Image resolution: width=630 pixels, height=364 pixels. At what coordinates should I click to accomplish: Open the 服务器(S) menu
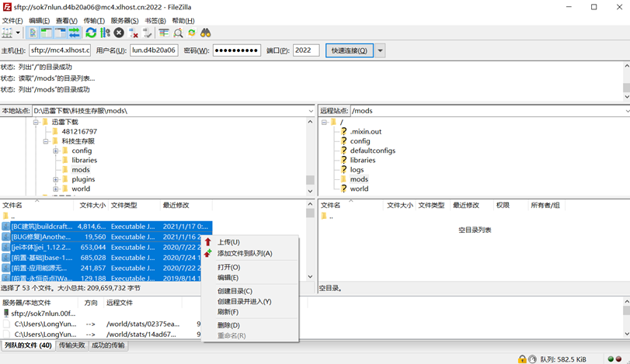[124, 20]
